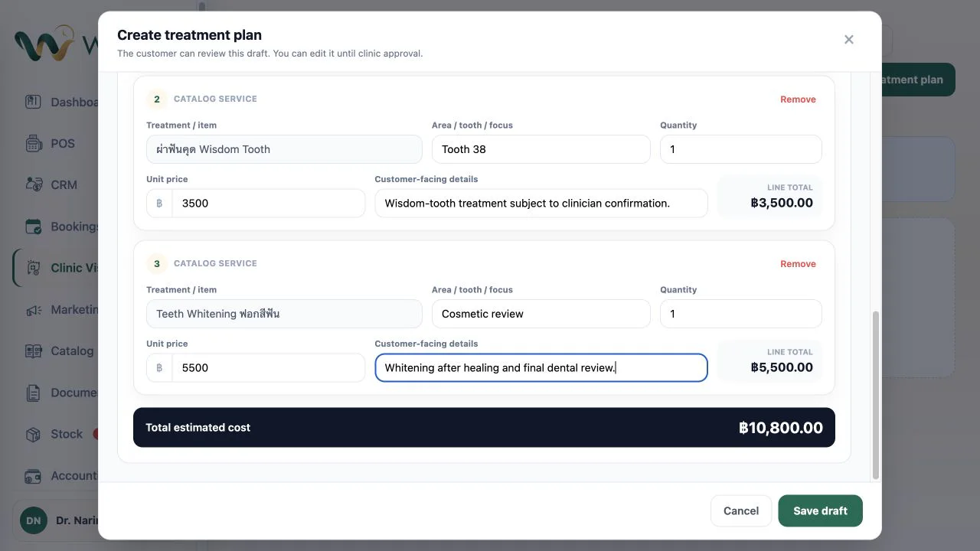
Task: Select the Stock box icon
Action: click(x=33, y=434)
